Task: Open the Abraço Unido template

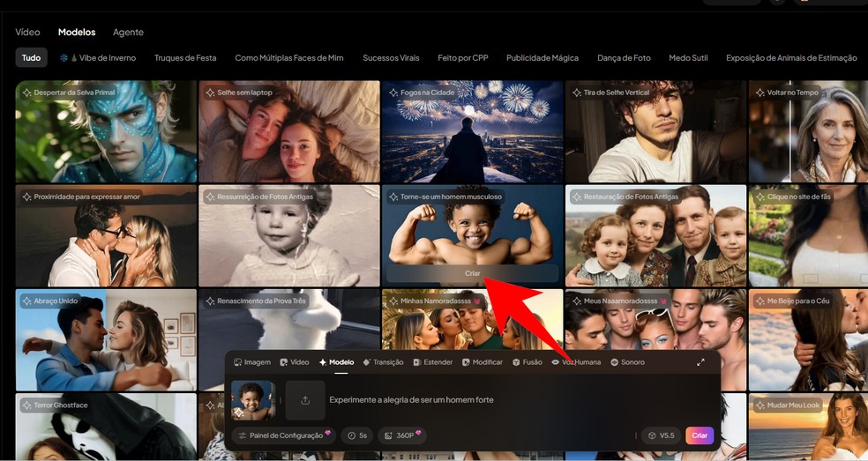Action: (106, 340)
